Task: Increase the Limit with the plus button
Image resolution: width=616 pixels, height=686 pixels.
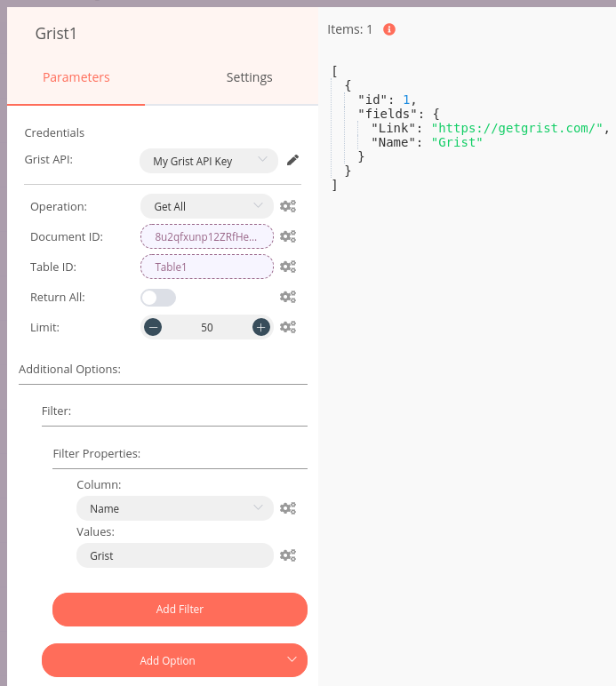Action: pyautogui.click(x=260, y=327)
